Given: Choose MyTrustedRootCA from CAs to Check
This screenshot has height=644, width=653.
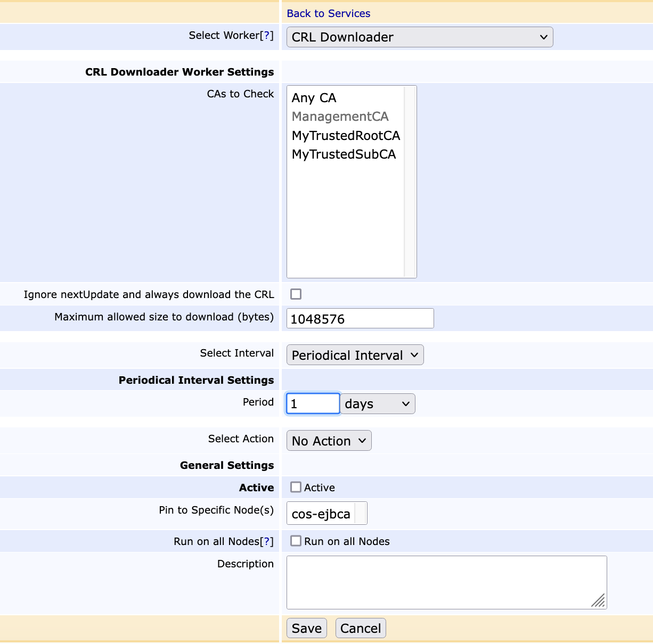Looking at the screenshot, I should 345,136.
